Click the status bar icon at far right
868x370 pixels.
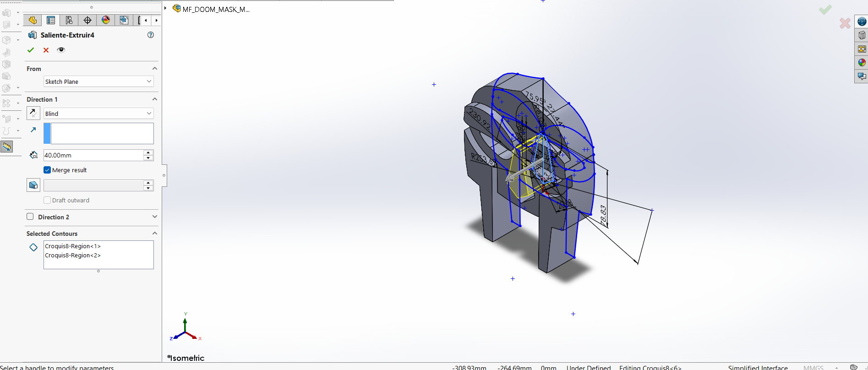(x=854, y=367)
